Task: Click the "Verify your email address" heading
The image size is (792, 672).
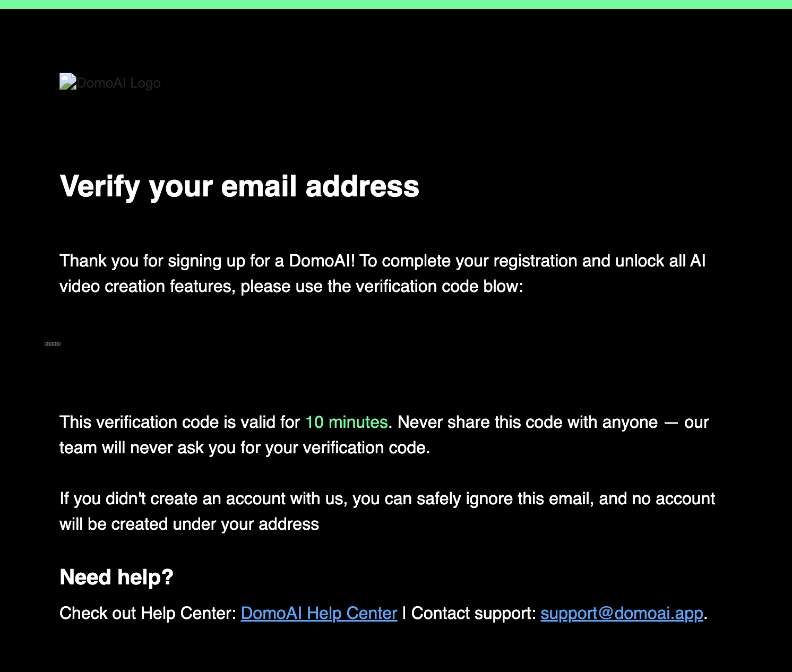Action: tap(239, 187)
